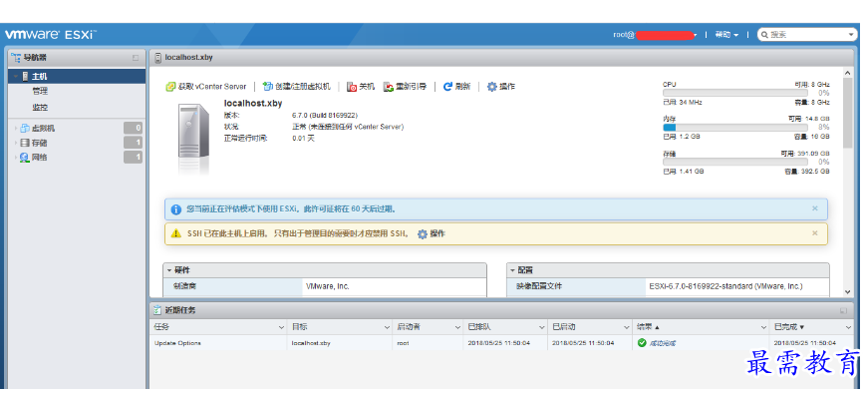The width and height of the screenshot is (868, 394).
Task: Click the storage icon in navigator
Action: click(24, 143)
